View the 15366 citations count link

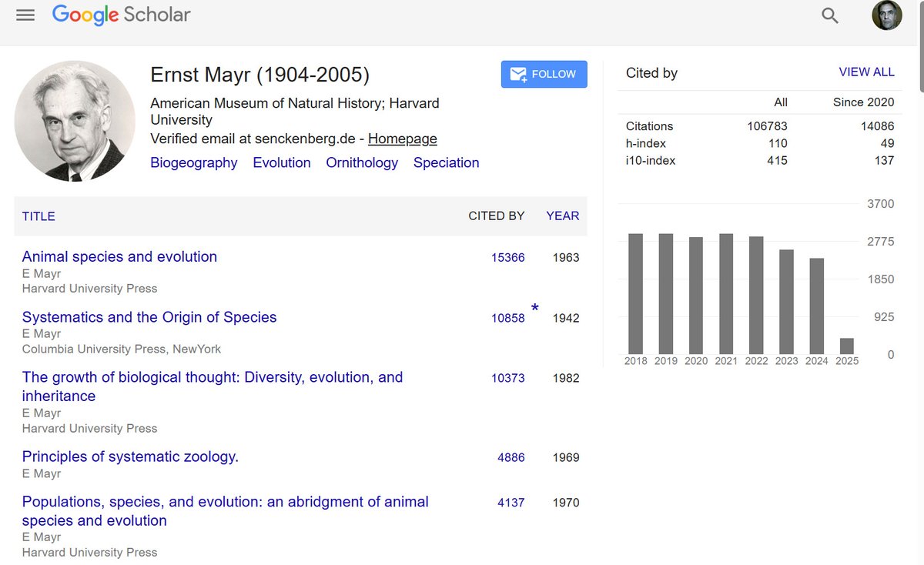[x=508, y=258]
